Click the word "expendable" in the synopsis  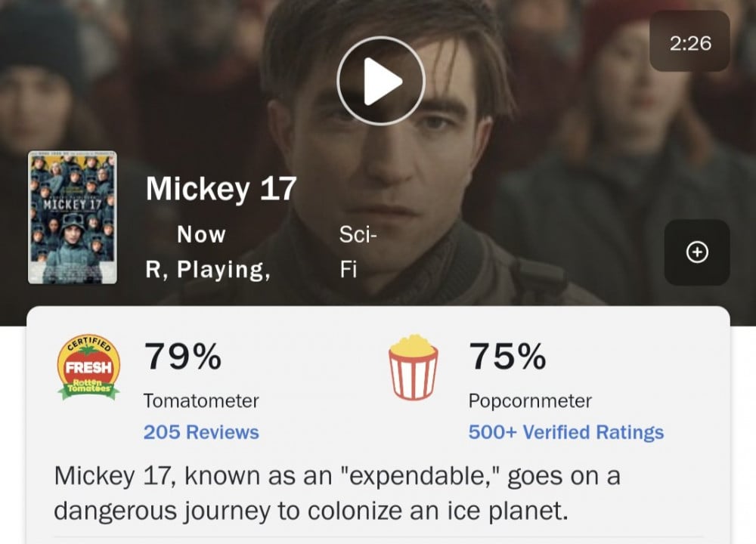(x=420, y=477)
